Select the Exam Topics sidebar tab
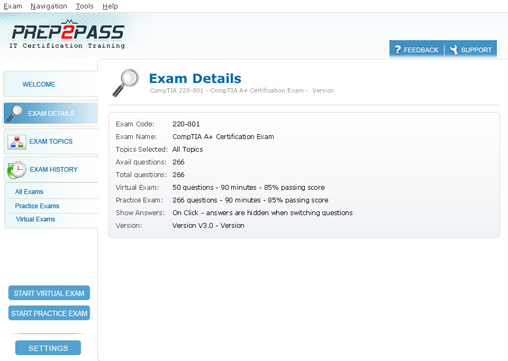 click(x=51, y=142)
